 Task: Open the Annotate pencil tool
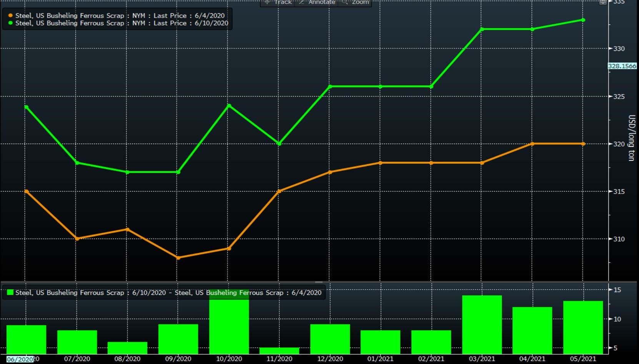coord(317,2)
